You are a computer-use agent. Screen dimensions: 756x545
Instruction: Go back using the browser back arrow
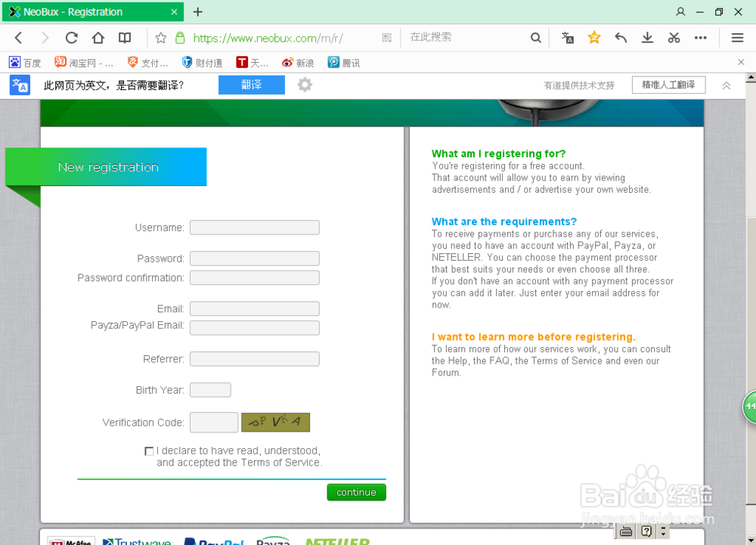(x=18, y=38)
